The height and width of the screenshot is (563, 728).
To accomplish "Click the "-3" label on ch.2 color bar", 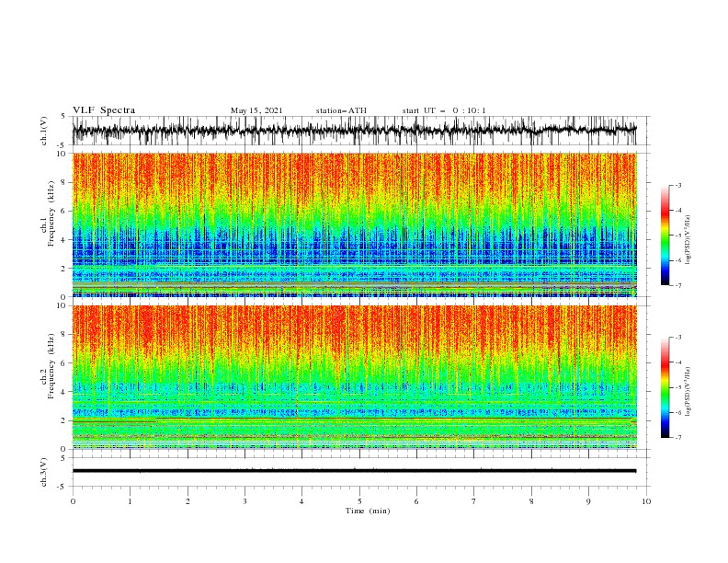I will 678,338.
